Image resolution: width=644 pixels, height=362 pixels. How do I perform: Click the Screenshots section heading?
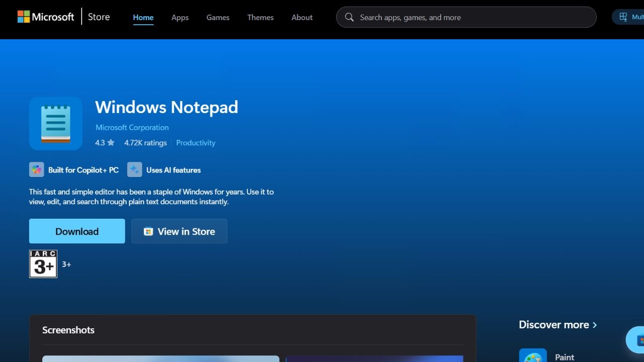68,330
